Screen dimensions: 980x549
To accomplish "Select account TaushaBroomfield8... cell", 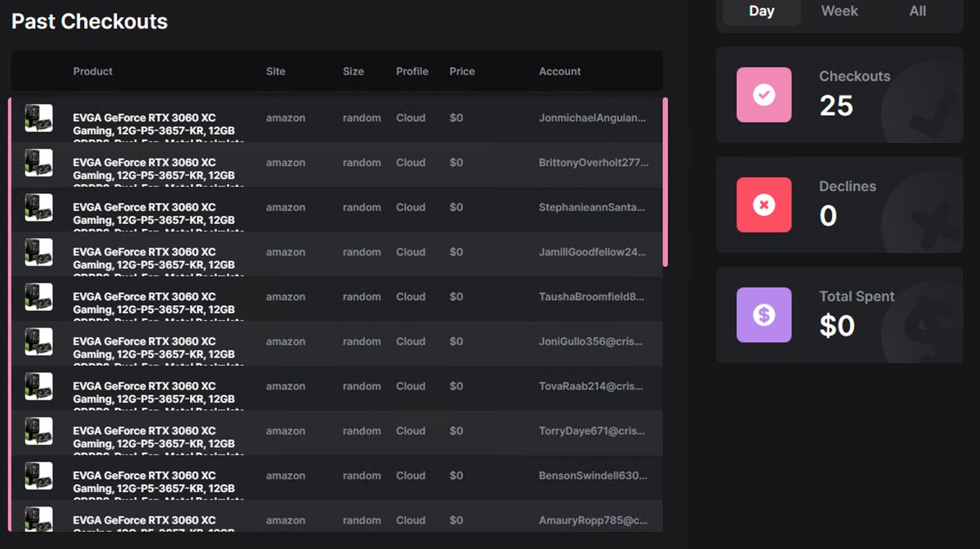I will pyautogui.click(x=592, y=297).
